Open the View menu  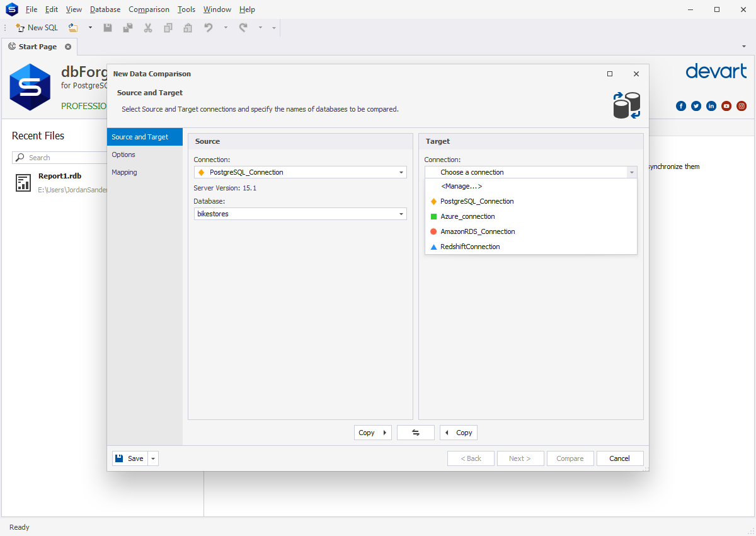(74, 9)
